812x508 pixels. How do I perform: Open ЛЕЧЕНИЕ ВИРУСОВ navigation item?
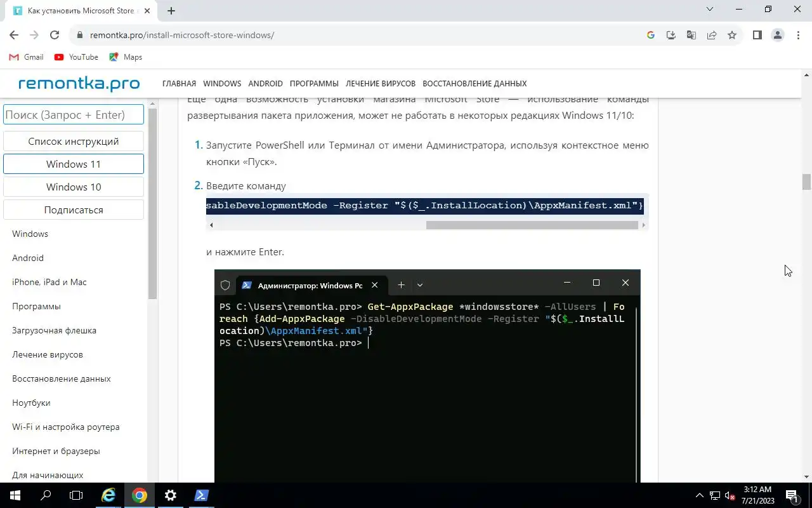(x=381, y=84)
